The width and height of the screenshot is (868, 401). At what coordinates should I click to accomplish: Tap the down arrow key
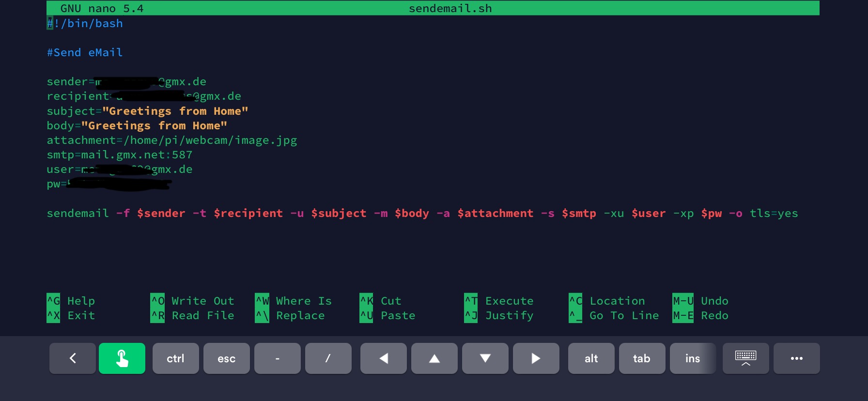485,358
